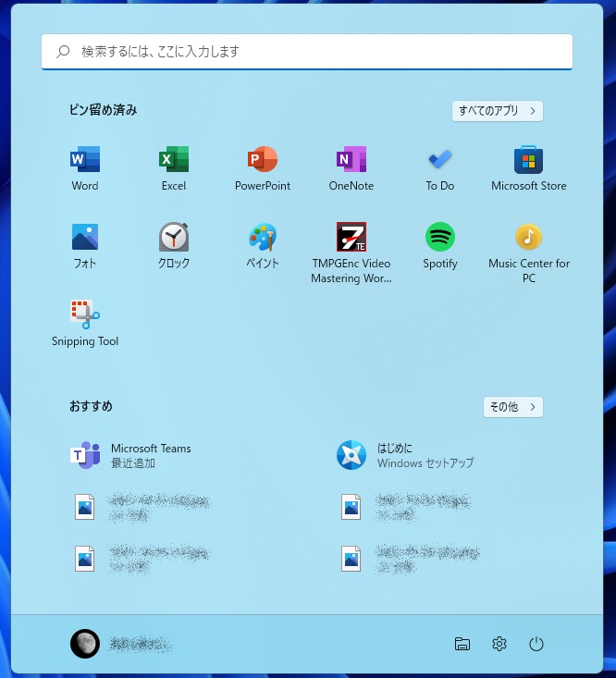Launch Excel from pinned apps
The height and width of the screenshot is (678, 616).
(x=174, y=169)
